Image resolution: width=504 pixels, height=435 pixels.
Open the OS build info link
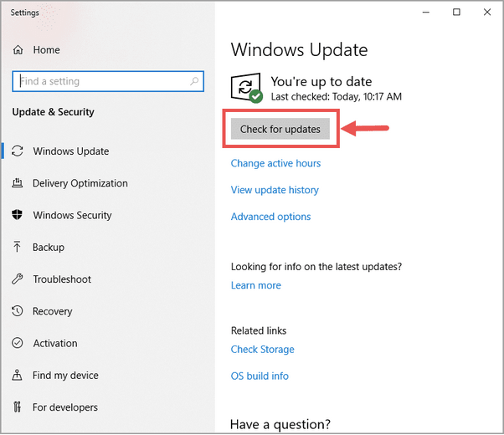pos(260,376)
